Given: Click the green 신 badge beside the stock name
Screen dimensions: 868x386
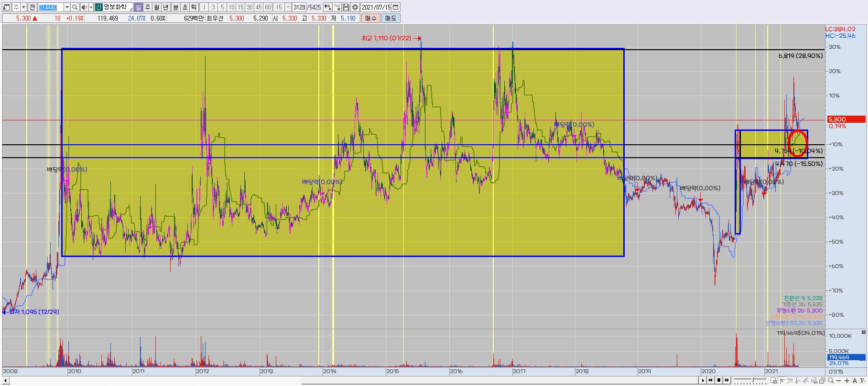Looking at the screenshot, I should click(98, 7).
